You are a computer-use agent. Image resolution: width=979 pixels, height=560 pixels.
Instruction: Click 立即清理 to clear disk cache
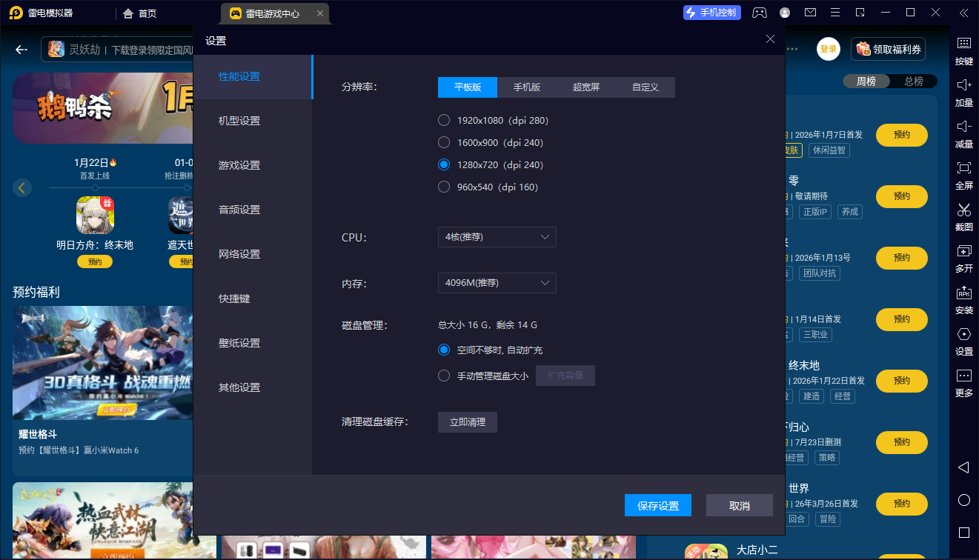[467, 422]
